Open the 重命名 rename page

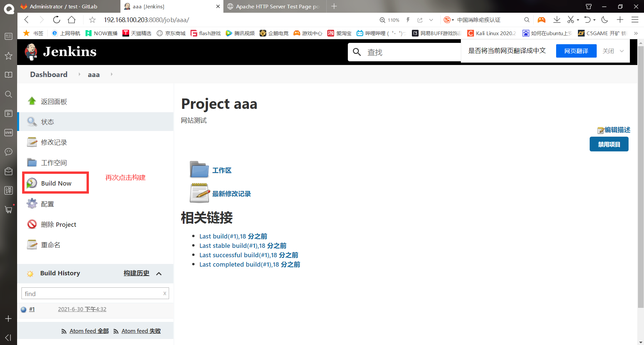[50, 245]
